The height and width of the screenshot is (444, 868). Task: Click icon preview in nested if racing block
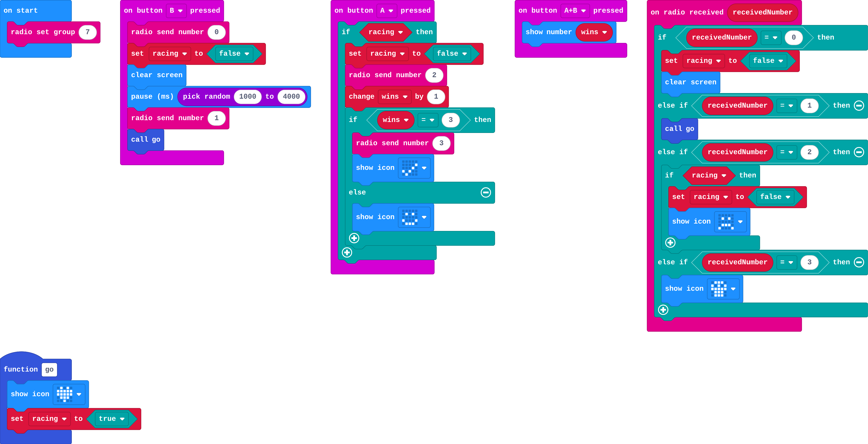click(726, 222)
